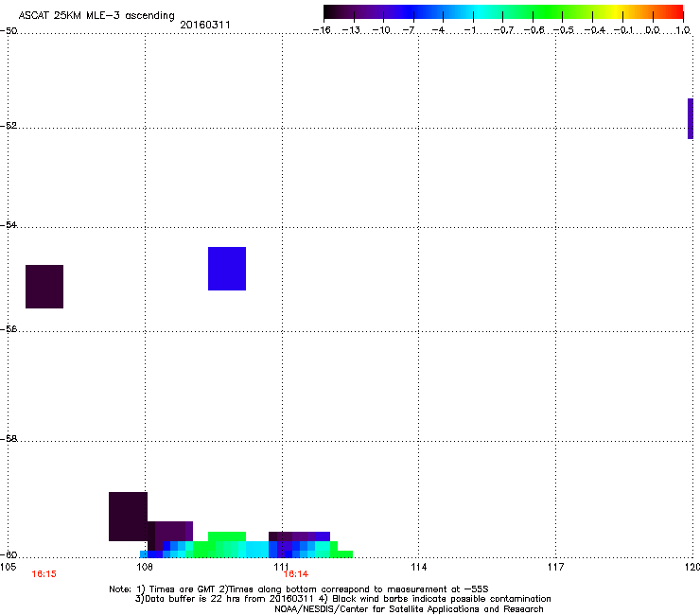Image resolution: width=700 pixels, height=615 pixels.
Task: Click the latitude label "-54"
Action: [9, 224]
